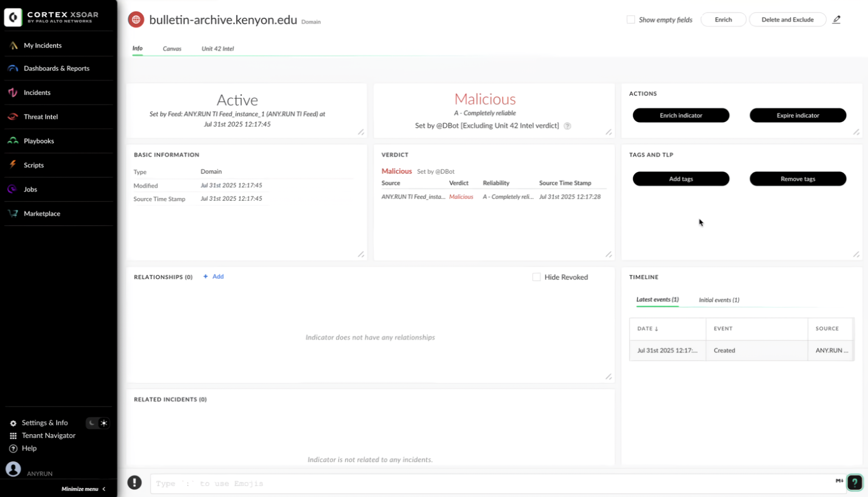This screenshot has width=868, height=497.
Task: Click the pencil edit icon at top right
Action: click(x=836, y=19)
